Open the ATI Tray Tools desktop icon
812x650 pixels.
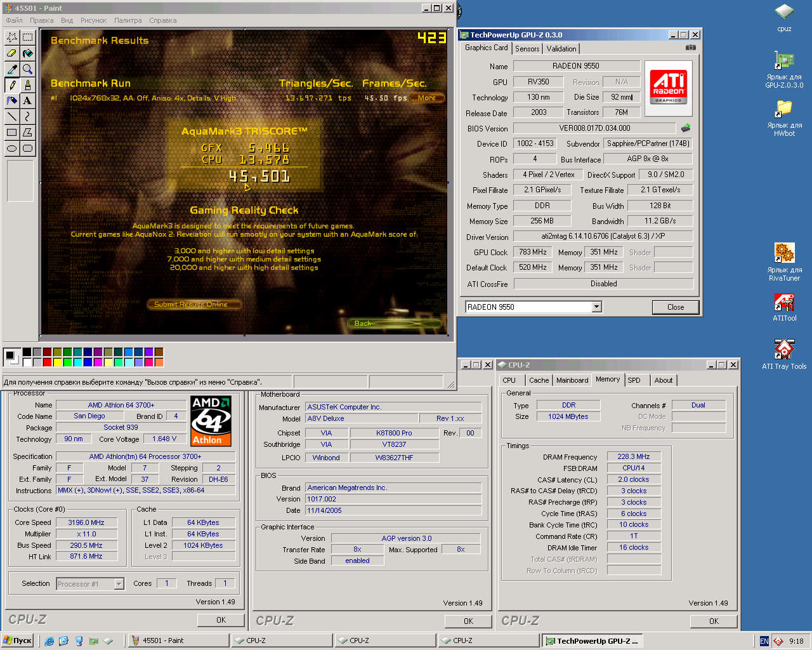[x=784, y=354]
